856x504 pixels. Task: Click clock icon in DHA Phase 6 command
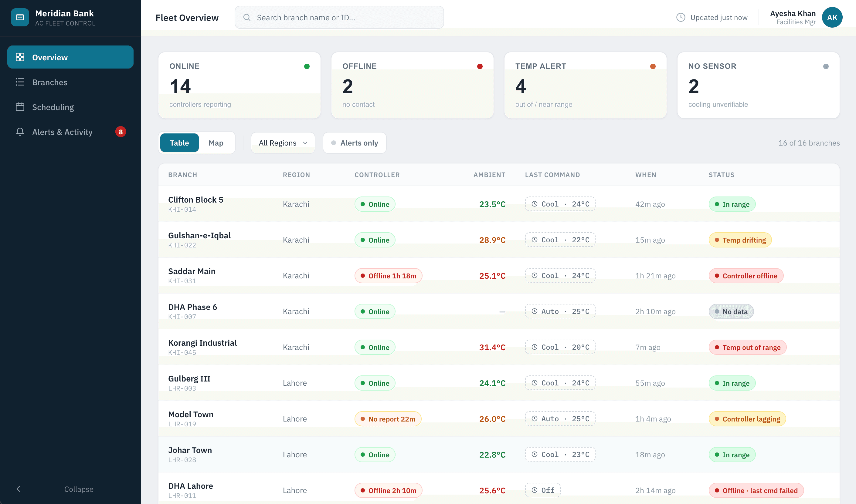coord(535,311)
